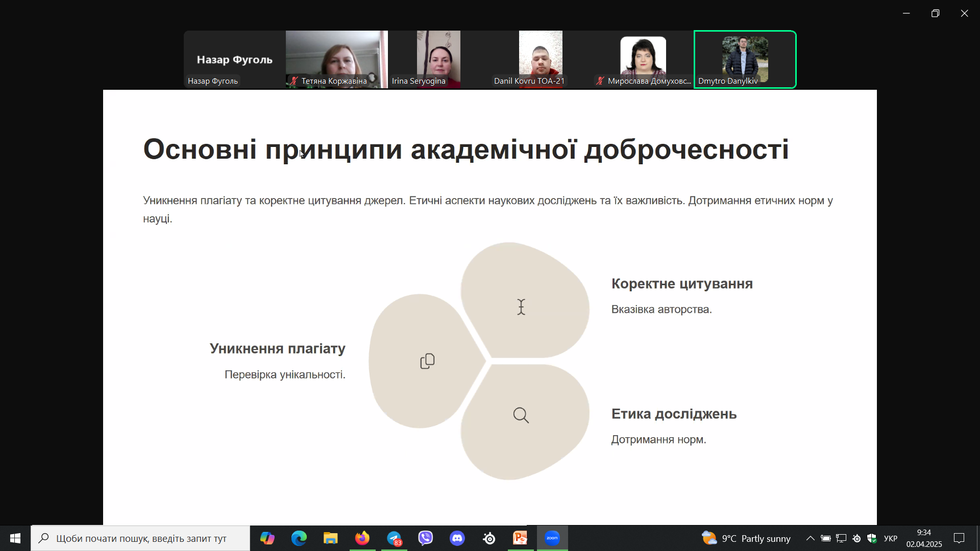This screenshot has width=980, height=551.
Task: Switch УКР keyboard language indicator
Action: point(891,538)
